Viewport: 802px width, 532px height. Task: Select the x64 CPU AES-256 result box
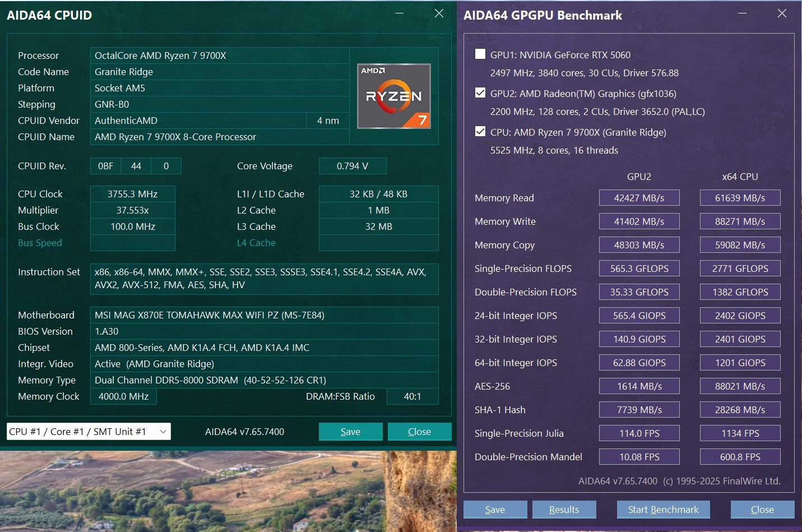(740, 386)
